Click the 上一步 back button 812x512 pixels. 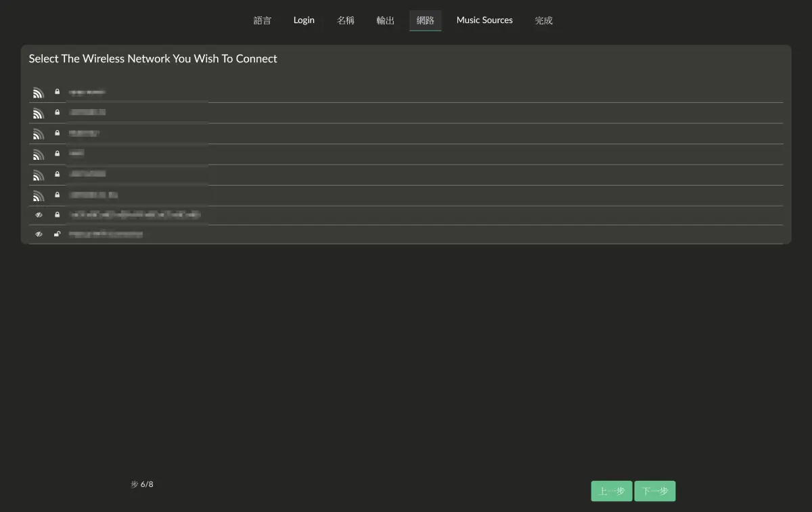click(612, 491)
